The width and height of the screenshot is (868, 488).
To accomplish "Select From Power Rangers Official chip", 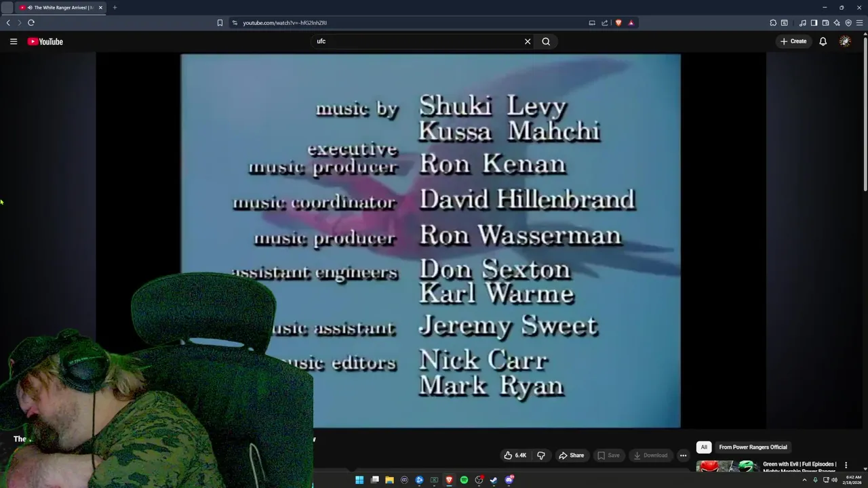I will coord(753,447).
